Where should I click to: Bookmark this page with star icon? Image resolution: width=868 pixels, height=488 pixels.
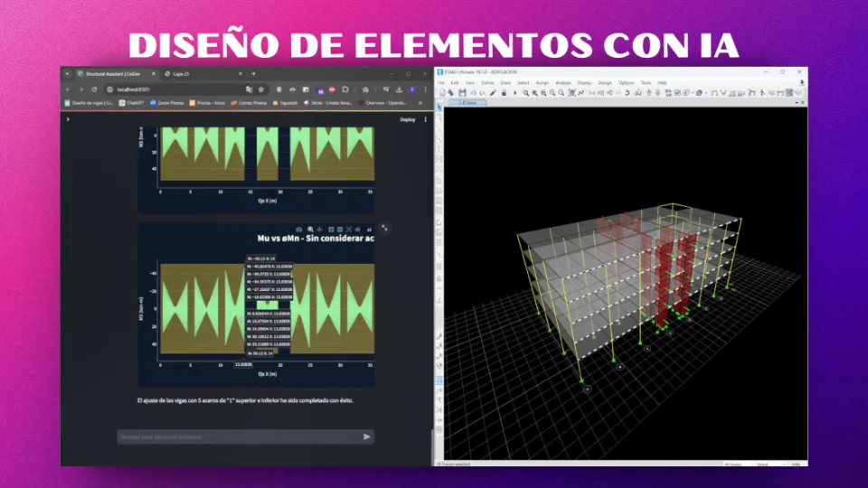[261, 89]
